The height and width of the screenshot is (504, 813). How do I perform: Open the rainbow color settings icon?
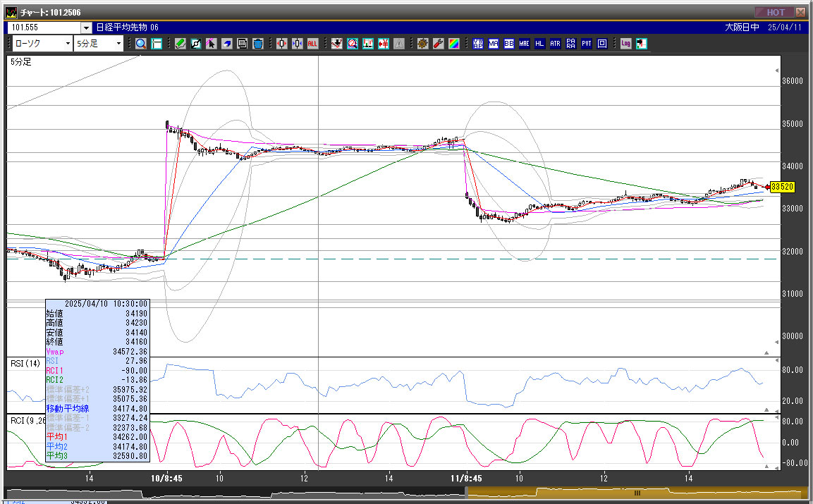pyautogui.click(x=453, y=44)
